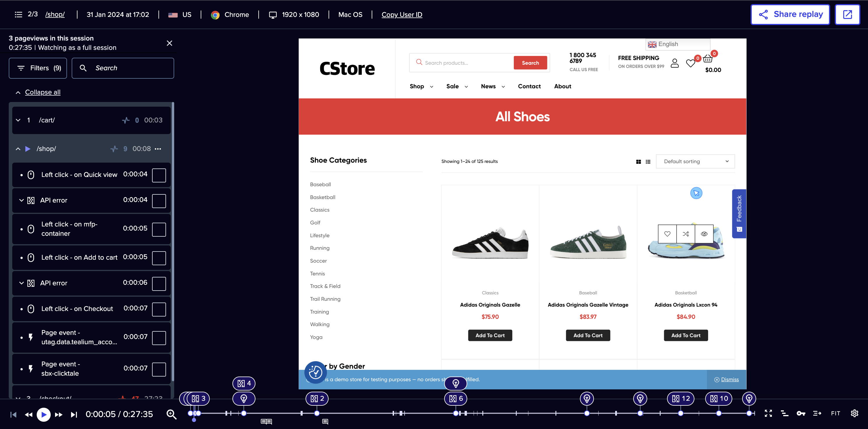Image resolution: width=868 pixels, height=429 pixels.
Task: Play from the /shop/ pageview arrow
Action: [x=28, y=149]
